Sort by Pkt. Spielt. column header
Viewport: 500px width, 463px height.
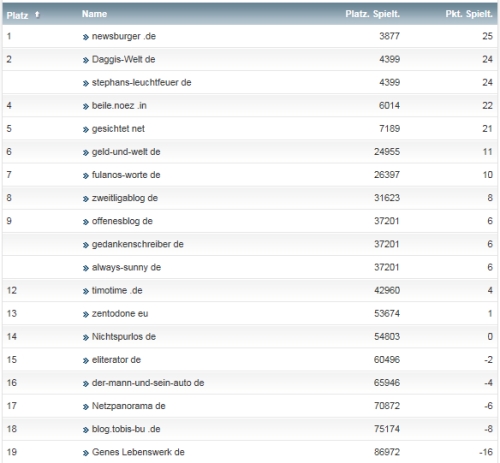pos(469,14)
